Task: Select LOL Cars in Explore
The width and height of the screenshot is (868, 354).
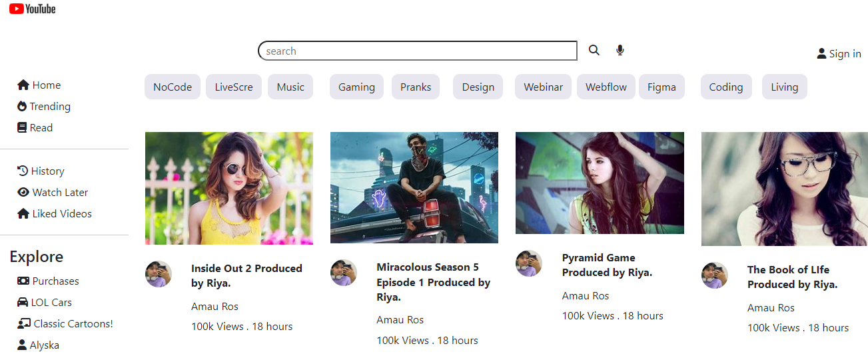Action: (45, 303)
